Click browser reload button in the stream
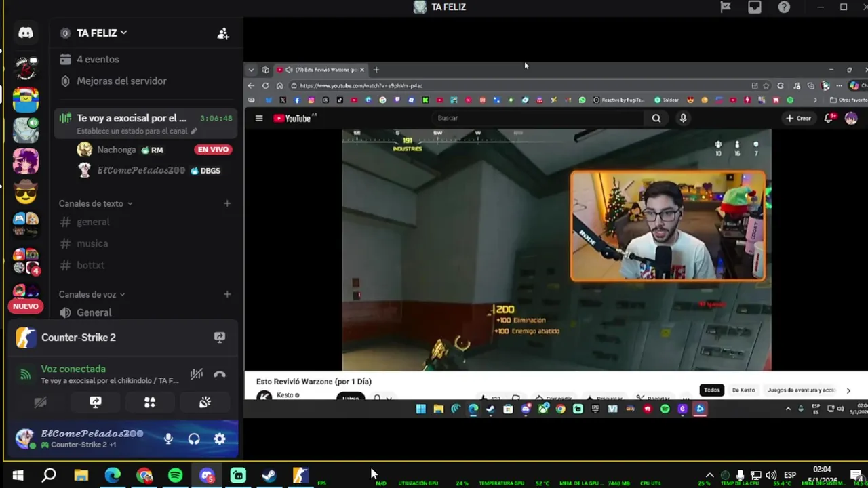Viewport: 868px width, 488px height. coord(265,86)
